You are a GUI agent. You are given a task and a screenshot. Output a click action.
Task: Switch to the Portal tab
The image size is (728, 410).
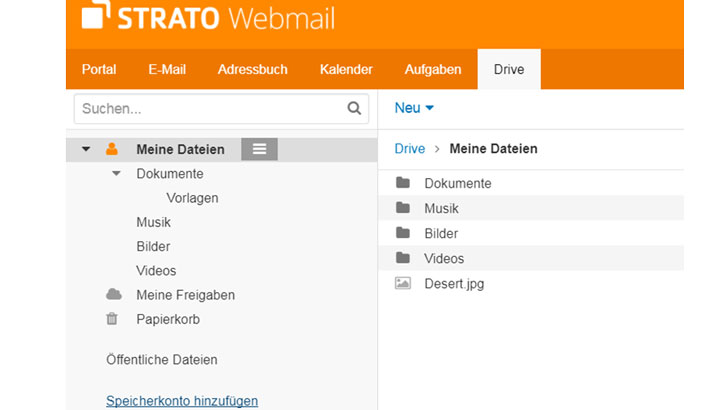[99, 69]
